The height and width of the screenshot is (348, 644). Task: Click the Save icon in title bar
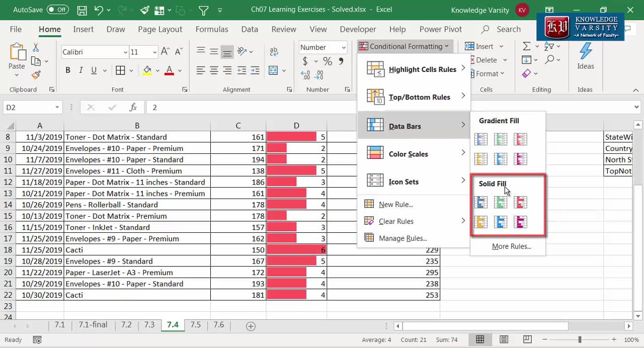[82, 10]
